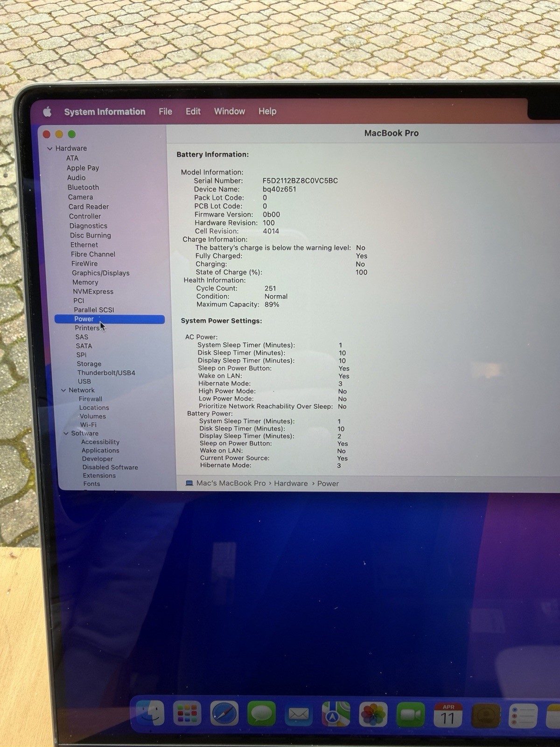Image resolution: width=560 pixels, height=747 pixels.
Task: Select Card Reader in the sidebar
Action: point(88,206)
